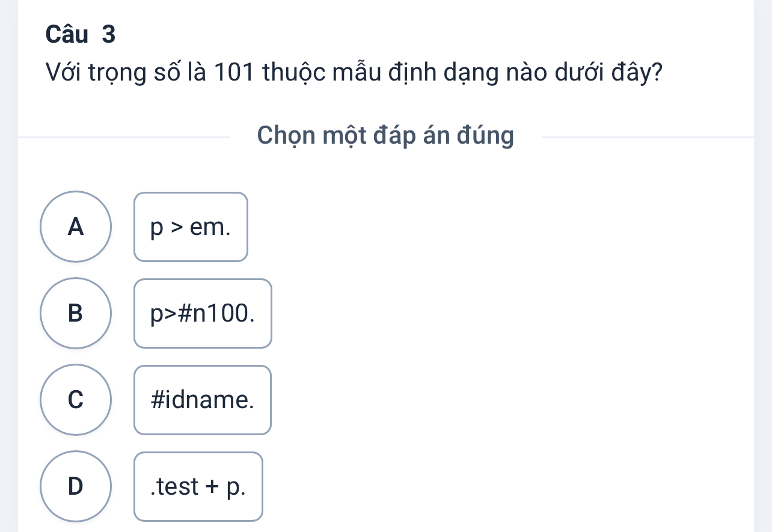
Task: Click the "Câu 3" question heading
Action: coord(80,35)
